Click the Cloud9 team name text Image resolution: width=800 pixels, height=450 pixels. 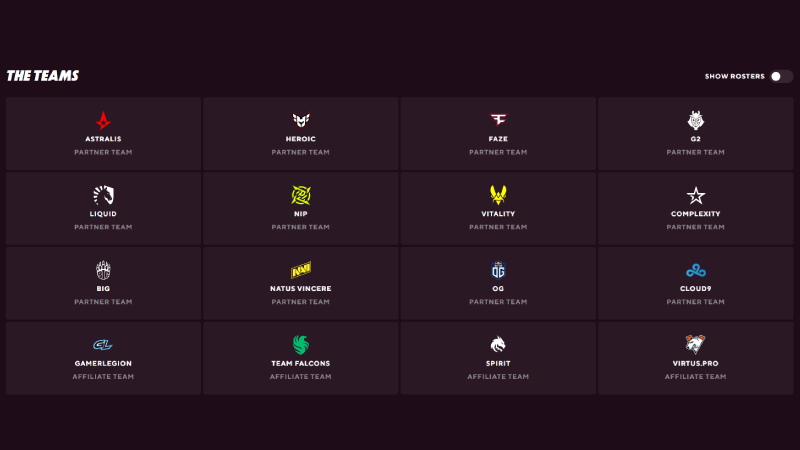click(x=695, y=288)
